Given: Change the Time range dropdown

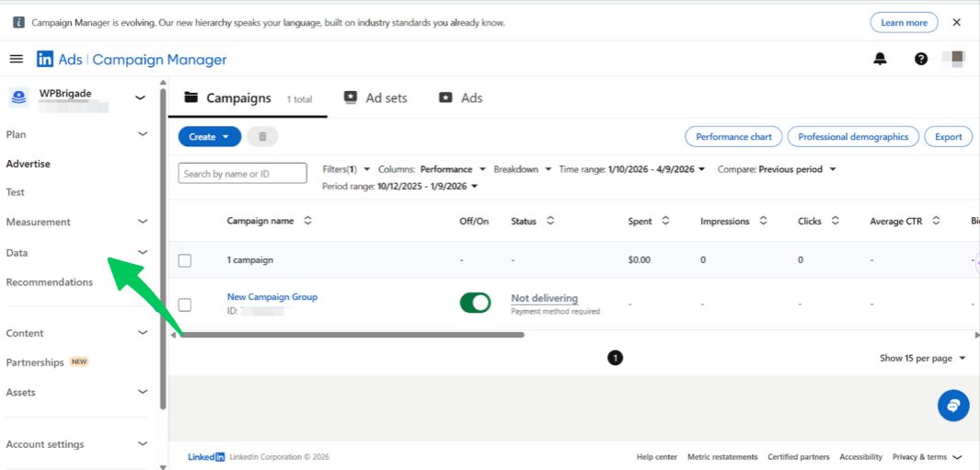Looking at the screenshot, I should click(x=632, y=168).
